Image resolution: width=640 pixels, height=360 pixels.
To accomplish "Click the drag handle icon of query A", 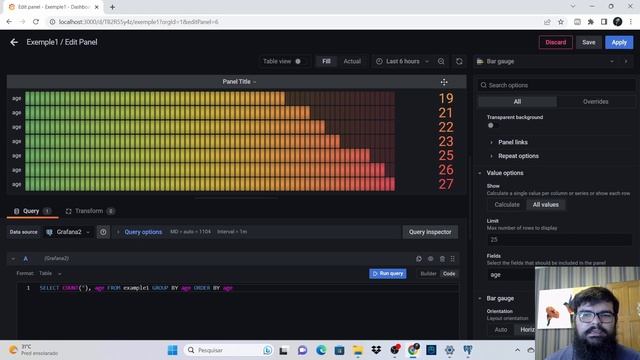I will 453,259.
